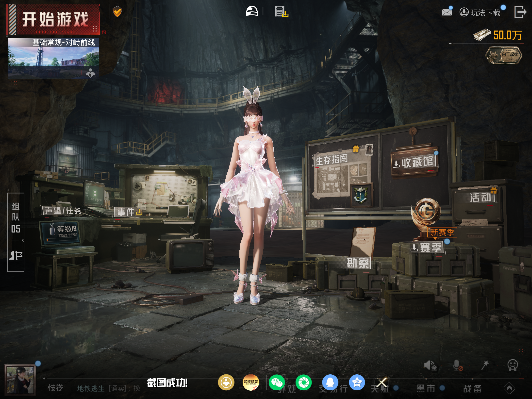This screenshot has width=532, height=399.
Task: Open the 黑市 black market tab
Action: [426, 388]
